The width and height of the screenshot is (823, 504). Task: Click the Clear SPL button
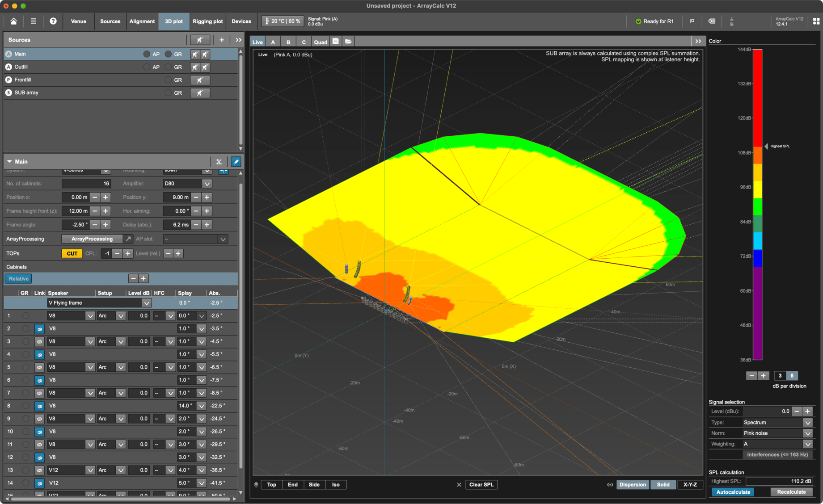click(x=481, y=484)
